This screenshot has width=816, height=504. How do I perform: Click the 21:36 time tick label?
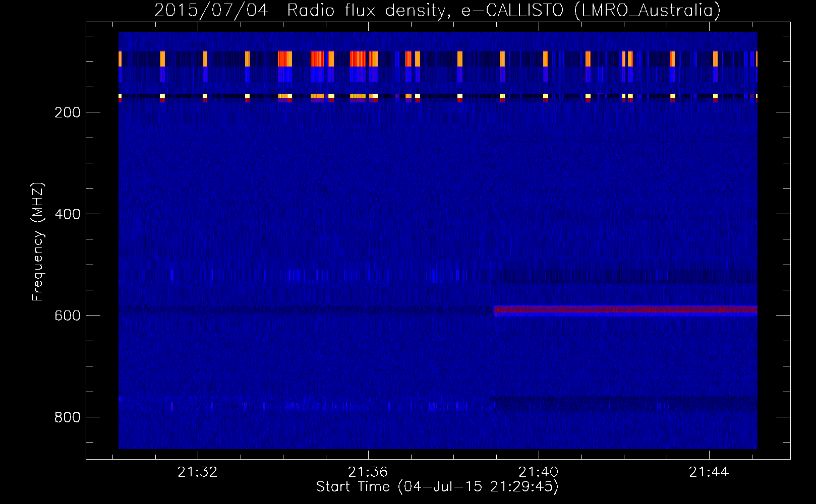[368, 472]
